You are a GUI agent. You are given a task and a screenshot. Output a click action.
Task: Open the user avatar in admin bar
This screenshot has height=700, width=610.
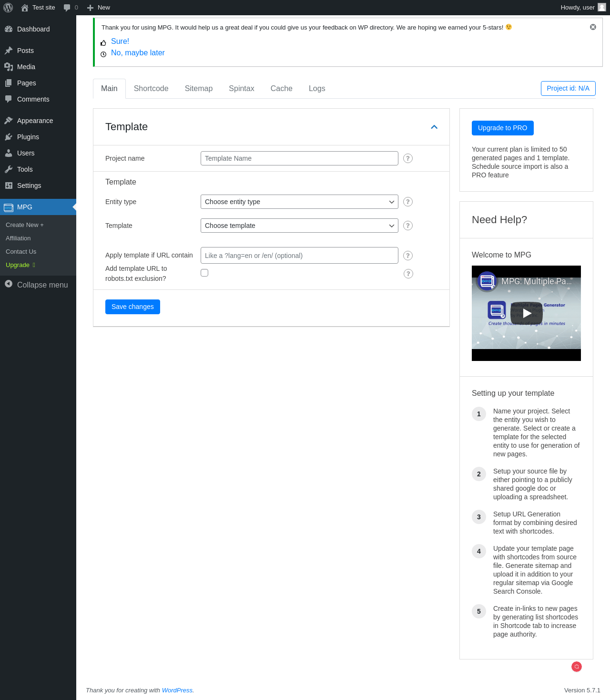602,7
